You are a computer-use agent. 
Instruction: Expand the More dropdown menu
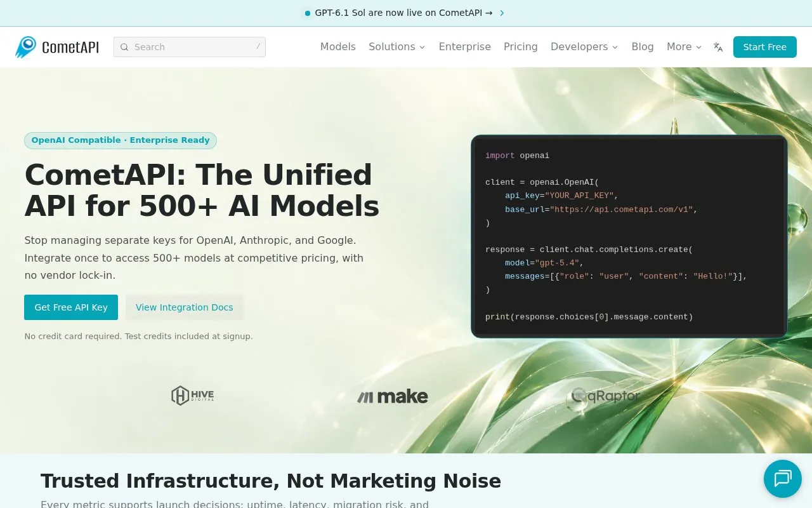tap(684, 47)
